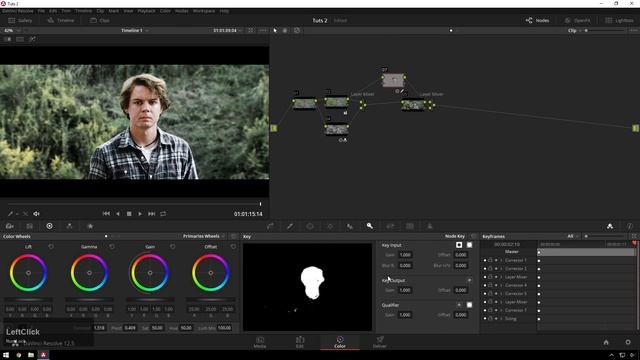The width and height of the screenshot is (640, 360).
Task: Toggle Key Output invert button
Action: pyautogui.click(x=469, y=280)
